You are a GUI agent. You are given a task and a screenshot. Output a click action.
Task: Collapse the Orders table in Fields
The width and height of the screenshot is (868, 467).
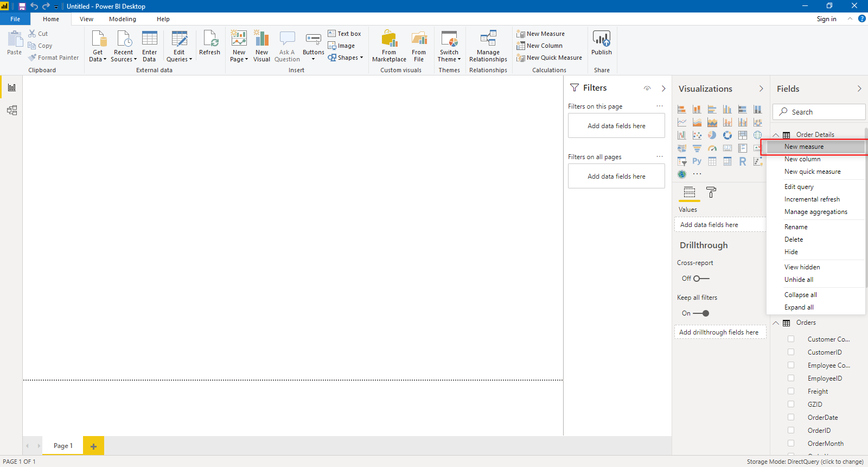pos(776,323)
